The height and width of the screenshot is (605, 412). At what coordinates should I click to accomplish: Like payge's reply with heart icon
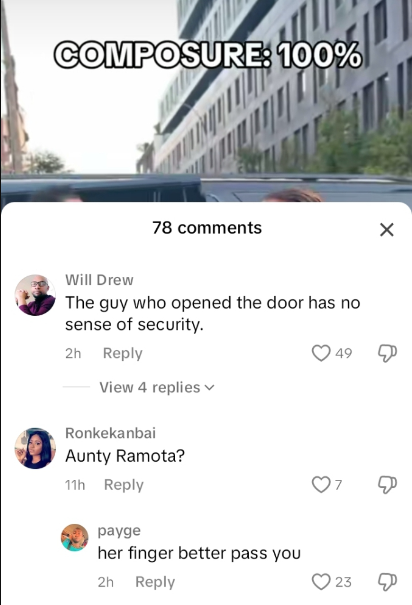coord(321,582)
